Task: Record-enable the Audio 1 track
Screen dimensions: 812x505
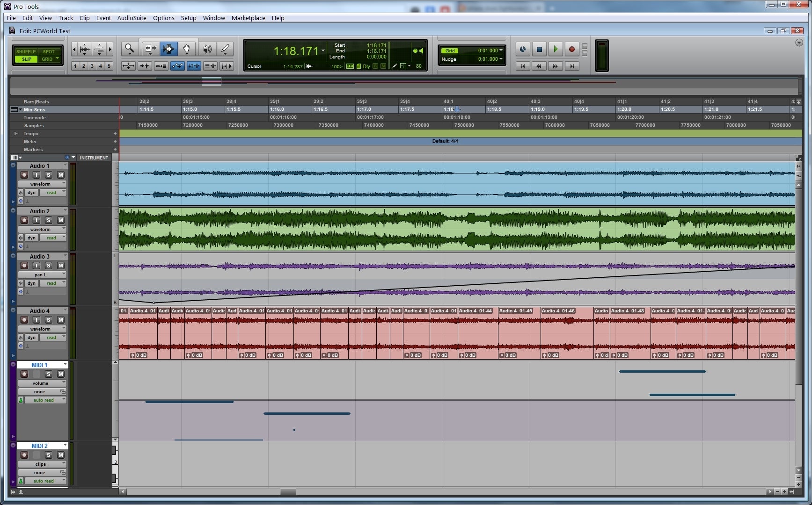Action: (x=24, y=175)
